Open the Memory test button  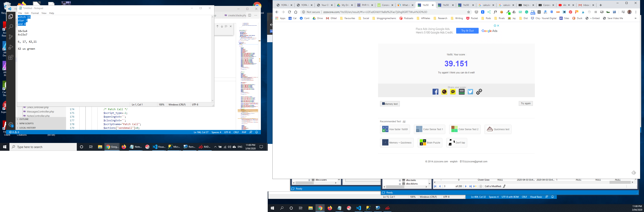pyautogui.click(x=390, y=104)
